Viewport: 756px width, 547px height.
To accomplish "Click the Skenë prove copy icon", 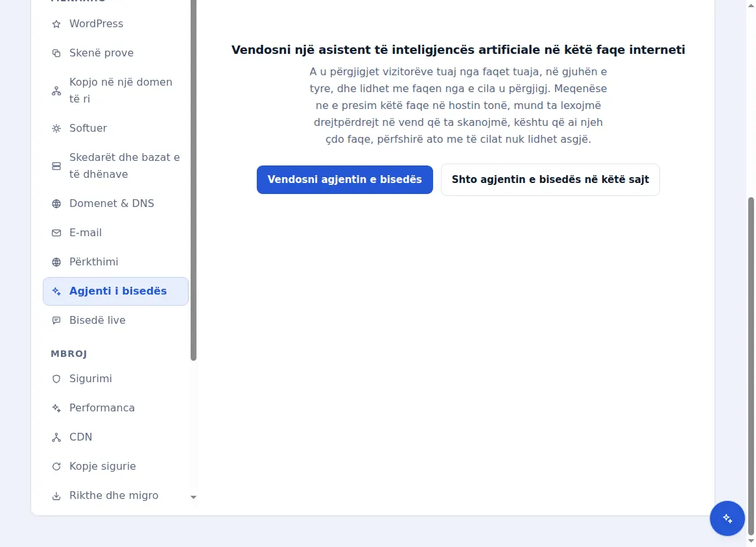I will pyautogui.click(x=56, y=53).
